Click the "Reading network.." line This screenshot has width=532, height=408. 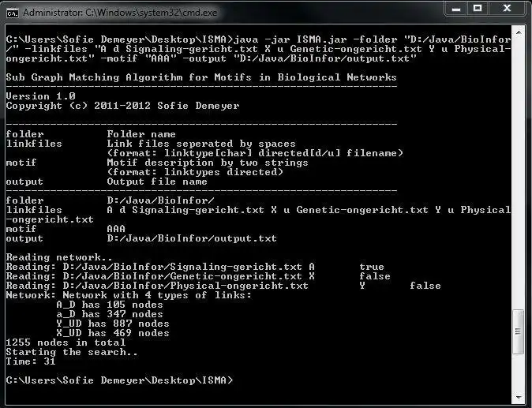pyautogui.click(x=58, y=257)
